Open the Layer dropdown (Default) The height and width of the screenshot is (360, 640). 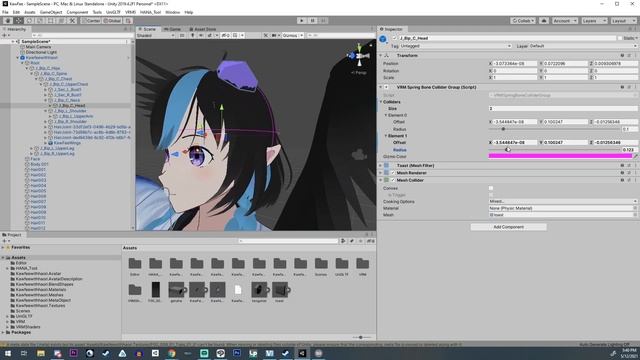point(583,46)
